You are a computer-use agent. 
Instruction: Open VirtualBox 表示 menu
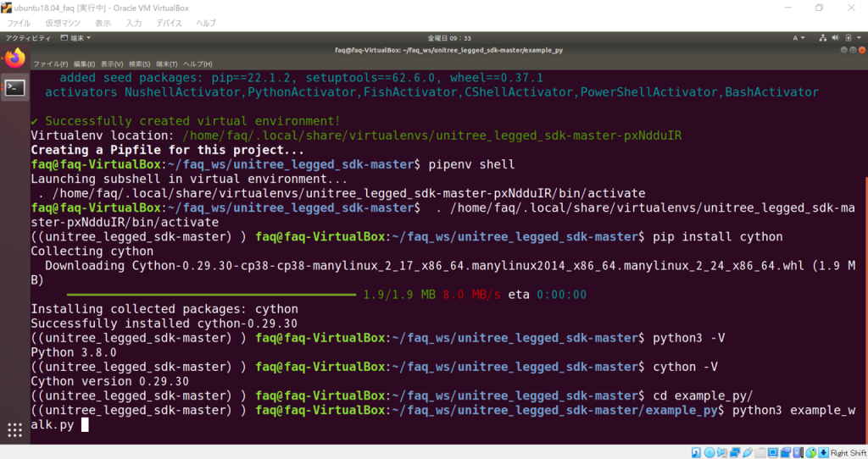pos(103,23)
